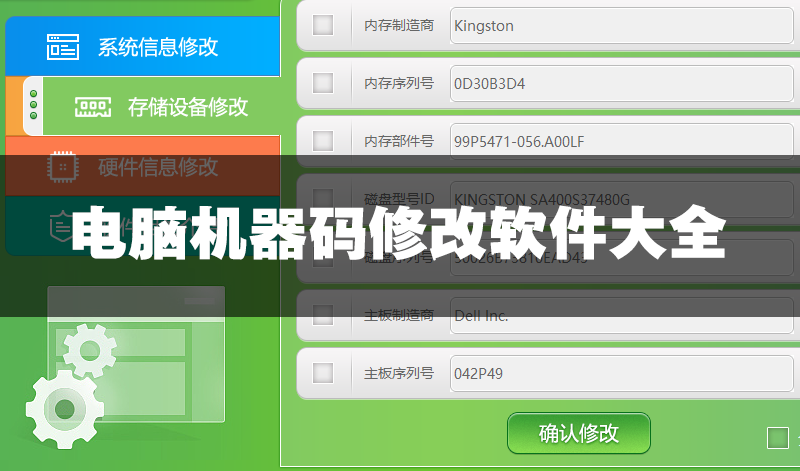The height and width of the screenshot is (471, 800).
Task: Click the KINGSTON SA400S37480G disk model field
Action: pos(621,199)
